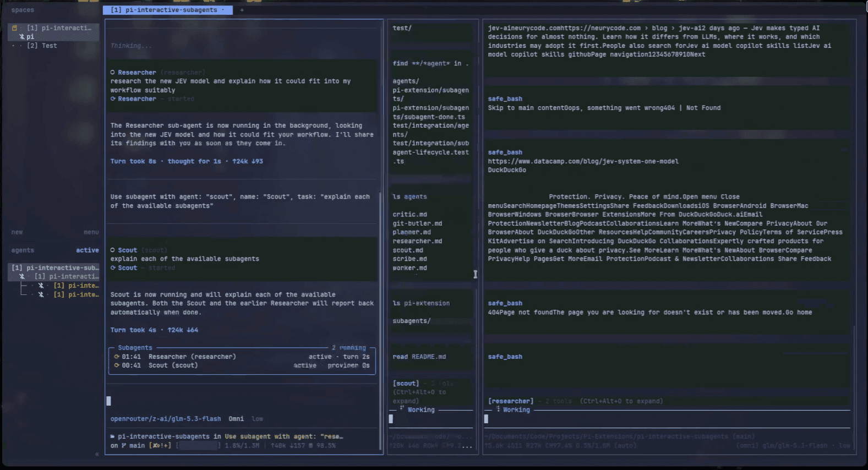Open the [2] Test space
This screenshot has height=470, width=868.
click(42, 46)
